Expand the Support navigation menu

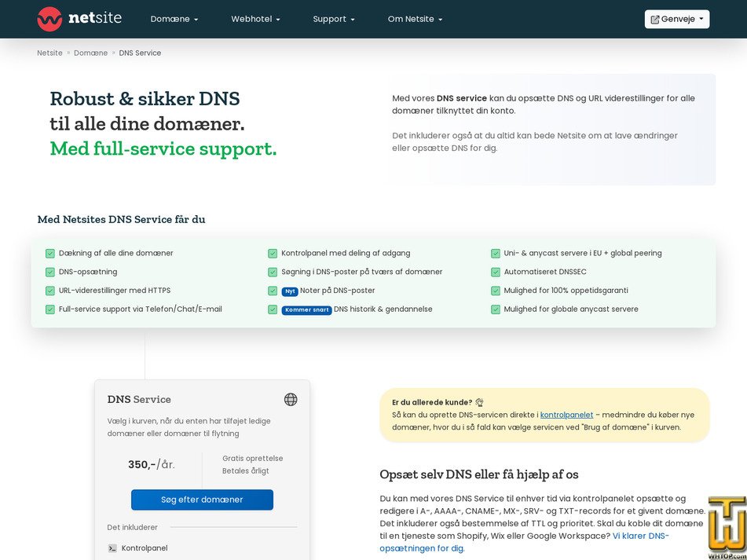click(334, 19)
